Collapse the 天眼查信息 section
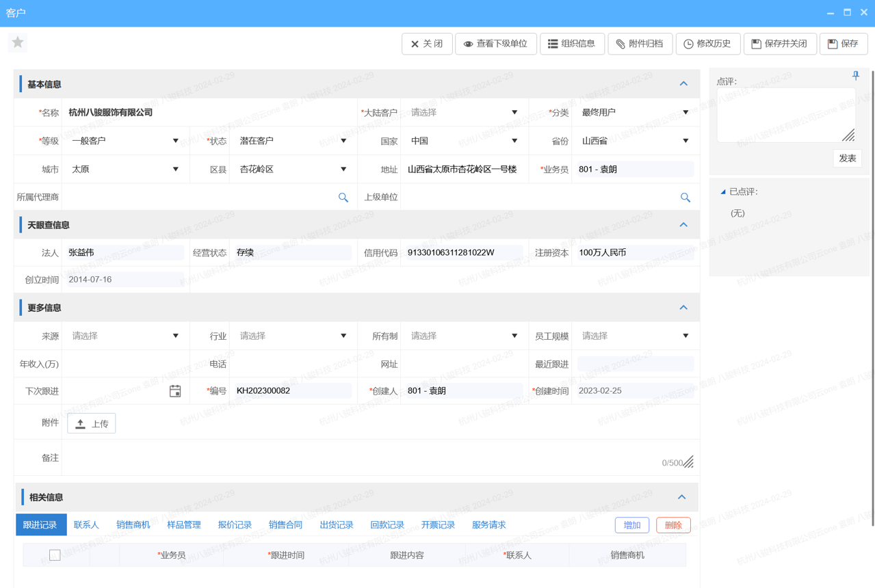Viewport: 875px width, 588px height. point(683,224)
